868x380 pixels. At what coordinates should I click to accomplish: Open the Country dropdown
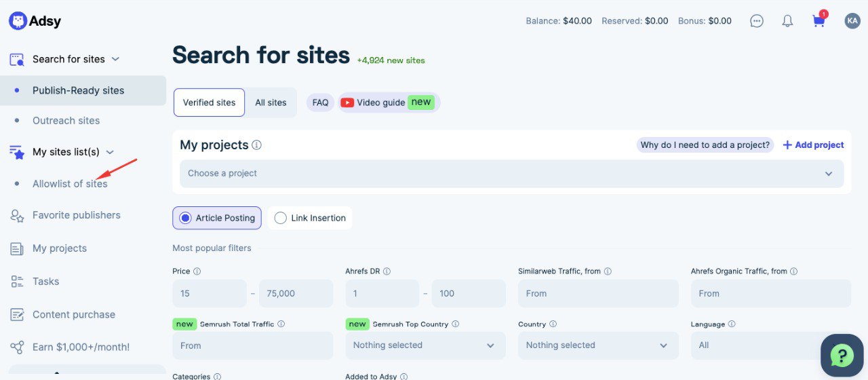pos(597,345)
